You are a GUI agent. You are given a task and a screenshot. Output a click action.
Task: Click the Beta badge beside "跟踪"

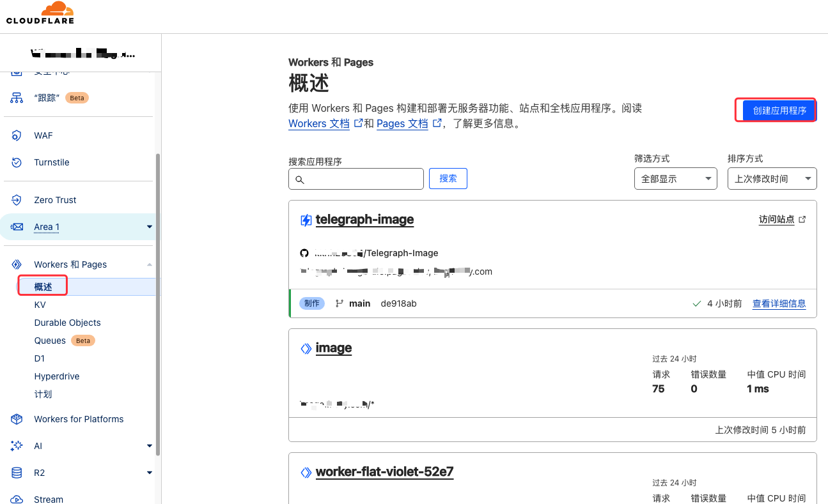(77, 98)
